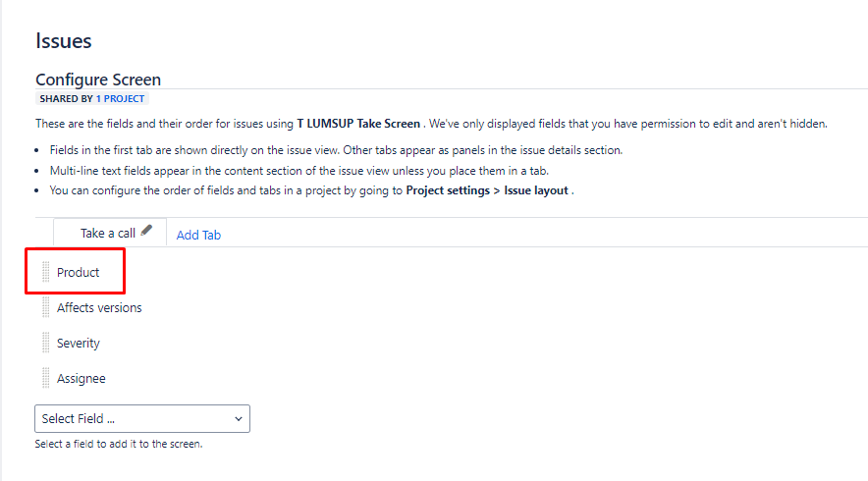The width and height of the screenshot is (868, 481).
Task: Select the Product field row
Action: tap(78, 272)
